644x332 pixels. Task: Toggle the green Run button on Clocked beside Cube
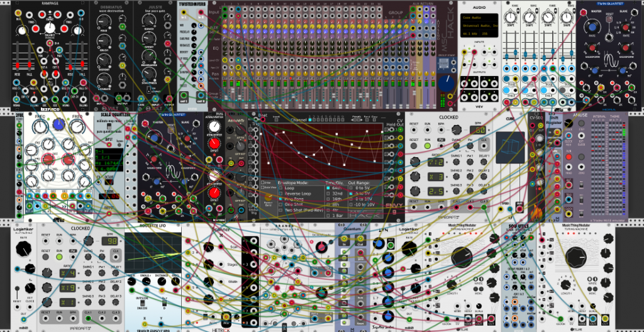(x=427, y=145)
